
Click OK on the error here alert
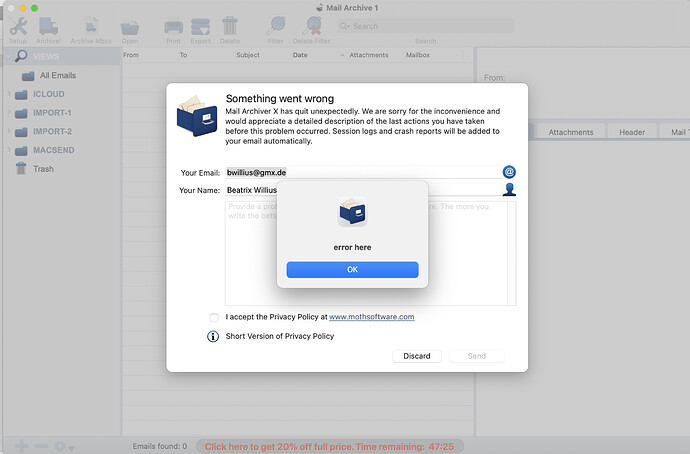click(x=352, y=270)
